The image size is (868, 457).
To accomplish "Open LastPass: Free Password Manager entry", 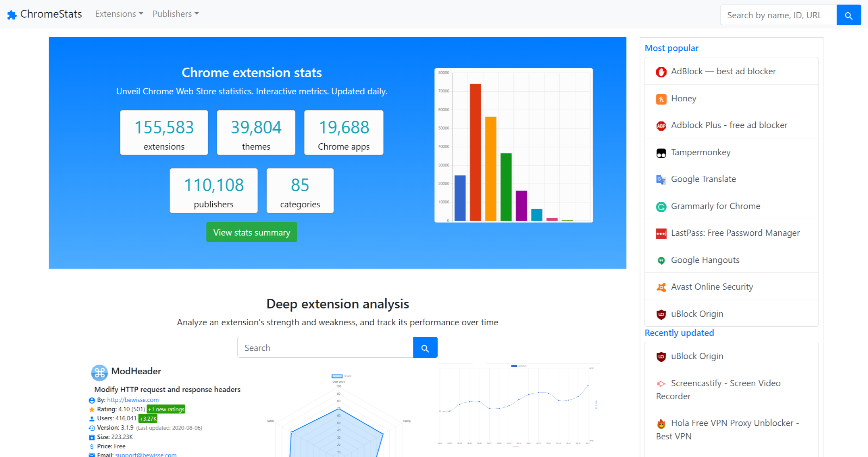I will [731, 233].
